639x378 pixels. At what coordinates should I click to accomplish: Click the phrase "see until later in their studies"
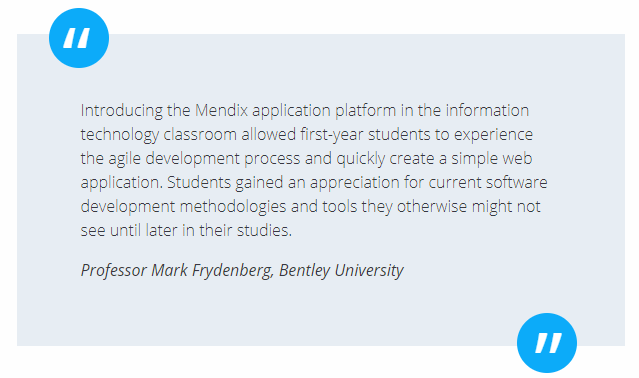click(185, 230)
